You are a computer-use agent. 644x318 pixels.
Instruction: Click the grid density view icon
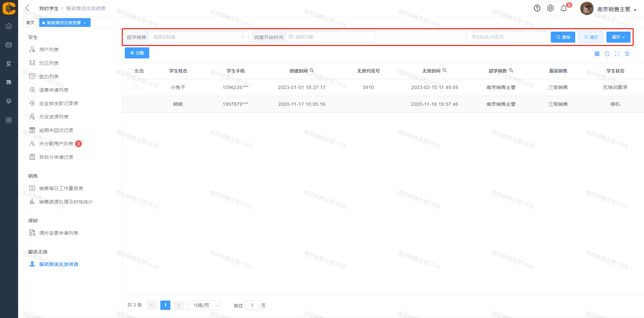[597, 54]
